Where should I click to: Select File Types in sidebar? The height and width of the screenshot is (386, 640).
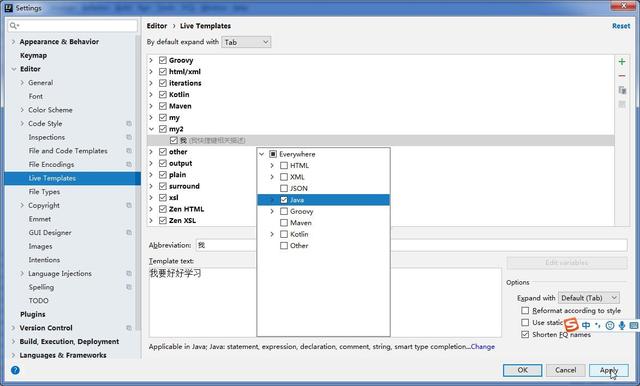click(x=44, y=192)
